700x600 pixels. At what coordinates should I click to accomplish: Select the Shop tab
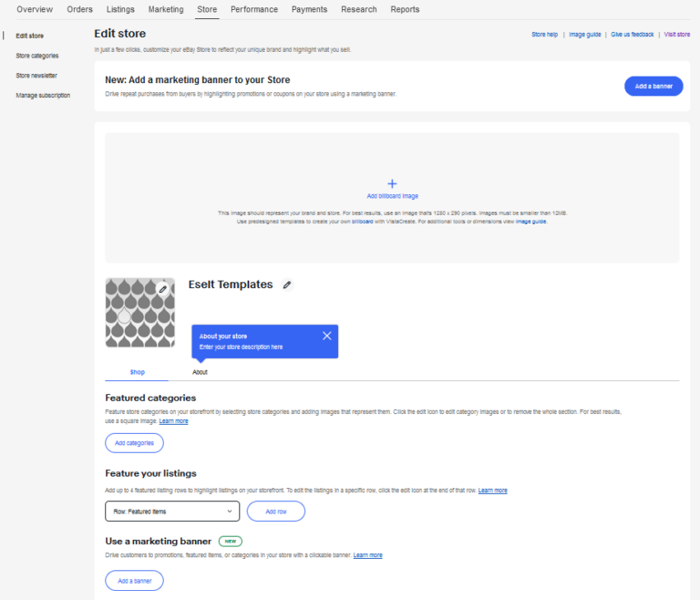[138, 372]
